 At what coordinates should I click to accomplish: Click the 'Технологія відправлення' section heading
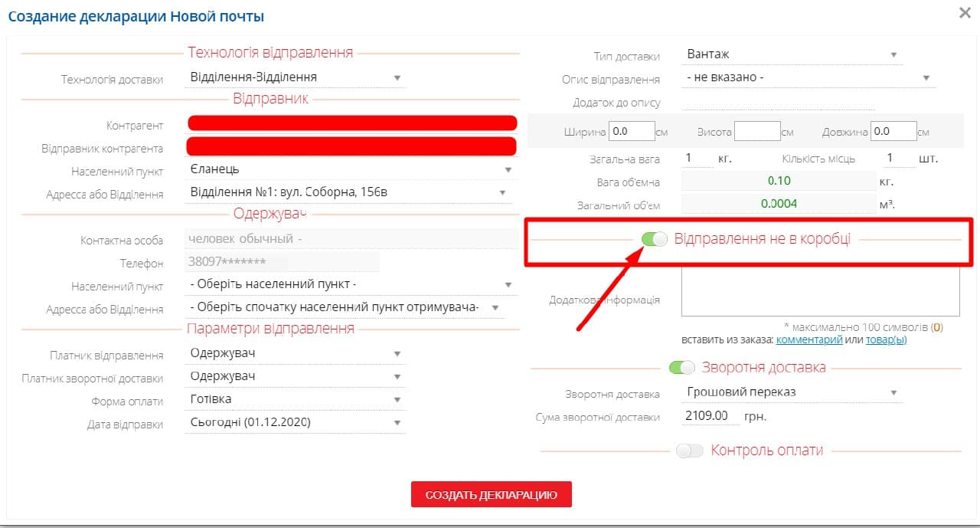[x=270, y=53]
